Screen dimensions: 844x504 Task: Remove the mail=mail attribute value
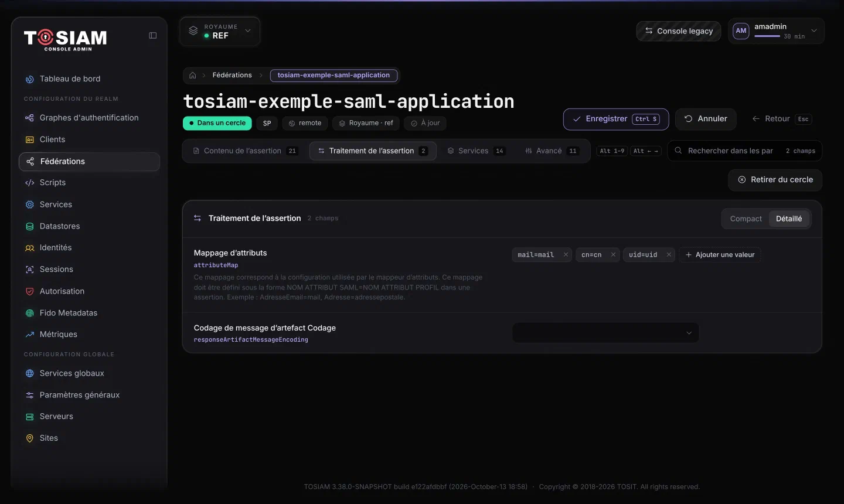pyautogui.click(x=566, y=255)
